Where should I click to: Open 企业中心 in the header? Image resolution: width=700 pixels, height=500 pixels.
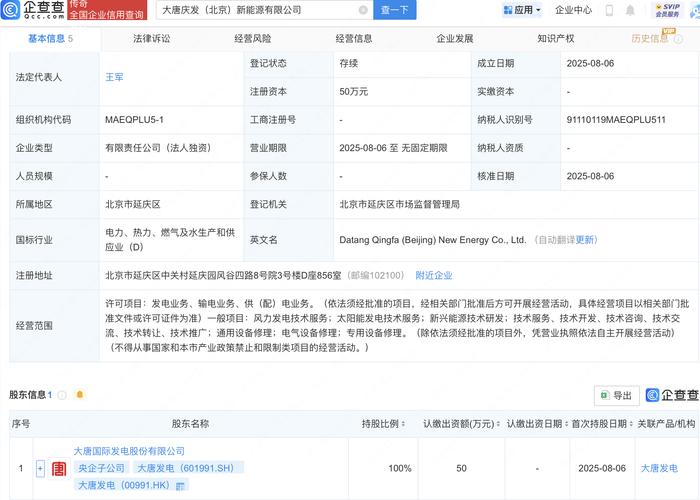coord(573,10)
